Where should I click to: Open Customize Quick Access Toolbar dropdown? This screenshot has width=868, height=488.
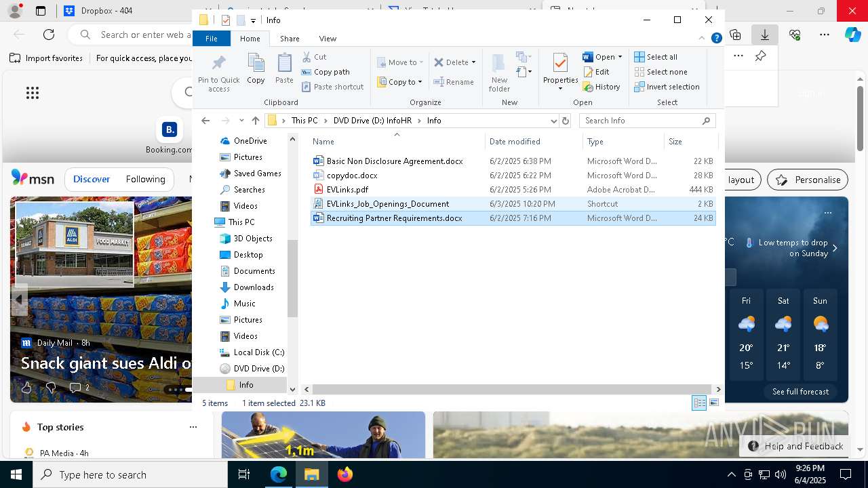(x=253, y=21)
